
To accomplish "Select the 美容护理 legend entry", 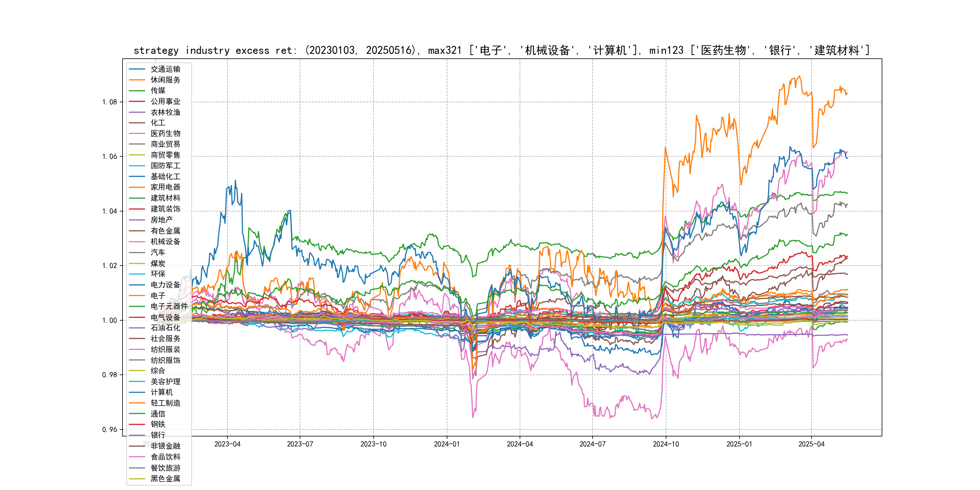I will click(165, 382).
